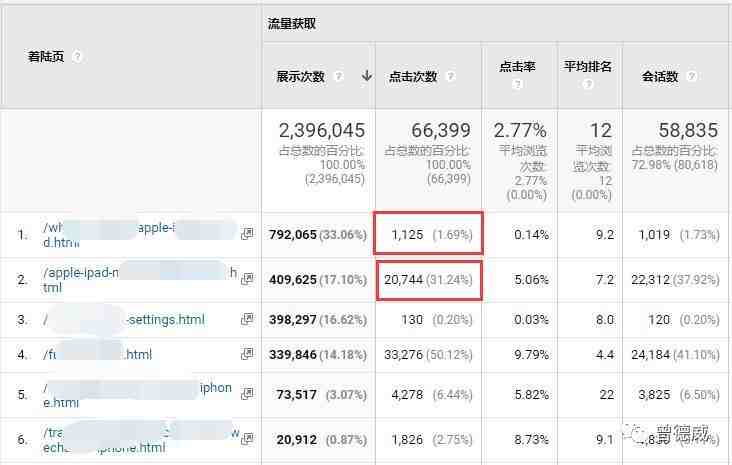Click the 着陆页 column header
732x465 pixels.
coord(46,57)
